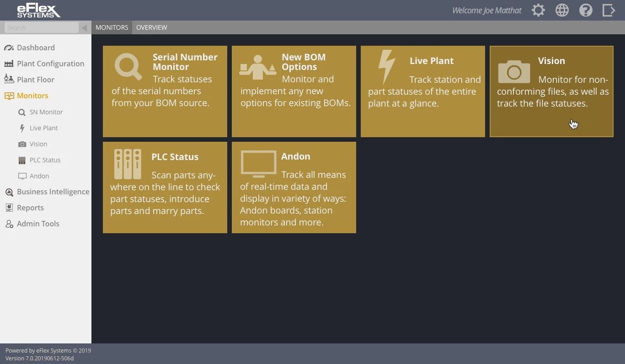The image size is (625, 364).
Task: Open the help question mark icon
Action: point(586,10)
